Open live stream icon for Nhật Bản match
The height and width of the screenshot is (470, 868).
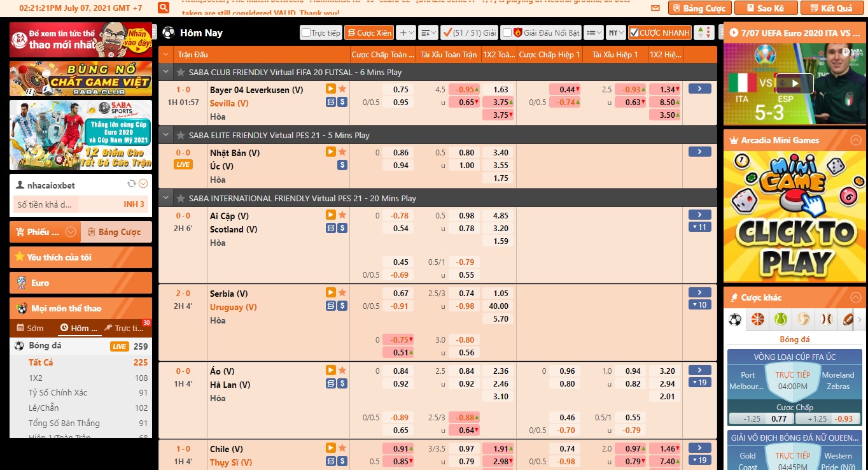330,152
